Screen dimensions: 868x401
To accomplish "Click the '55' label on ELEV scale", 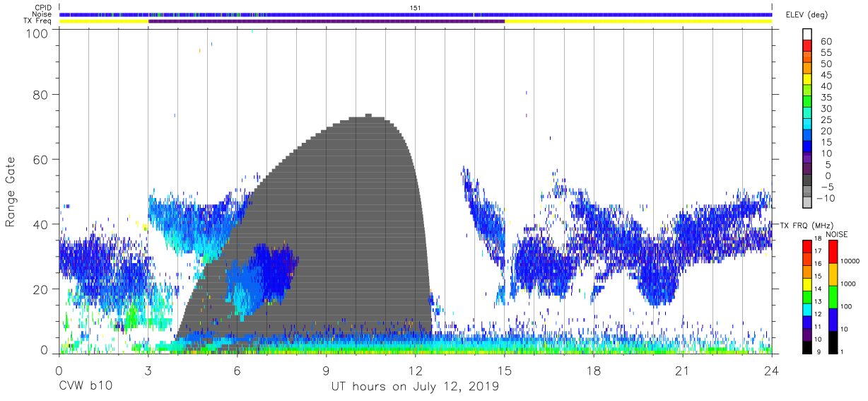I will point(826,53).
